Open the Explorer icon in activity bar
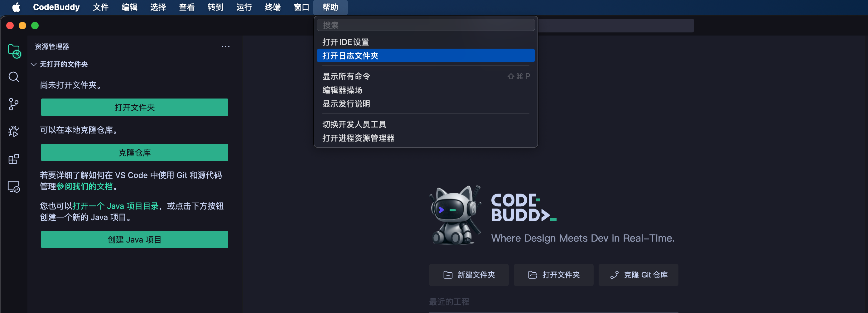The width and height of the screenshot is (868, 313). point(14,51)
